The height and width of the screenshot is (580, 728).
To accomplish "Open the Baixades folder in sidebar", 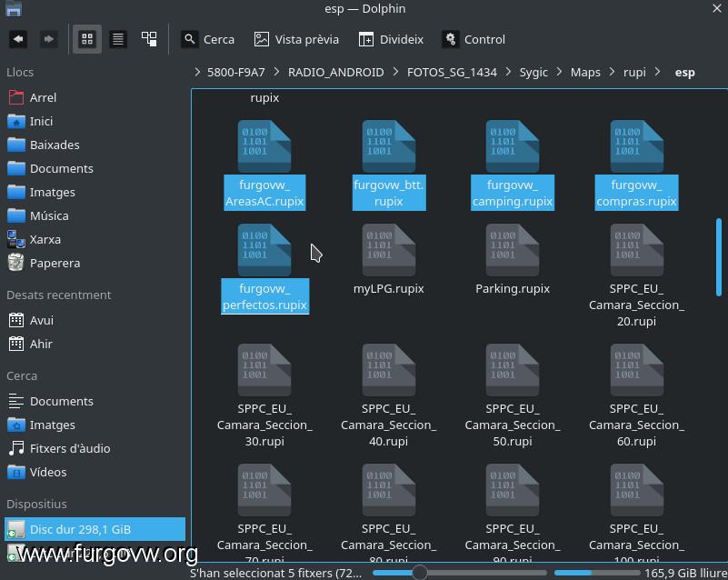I will 95,145.
